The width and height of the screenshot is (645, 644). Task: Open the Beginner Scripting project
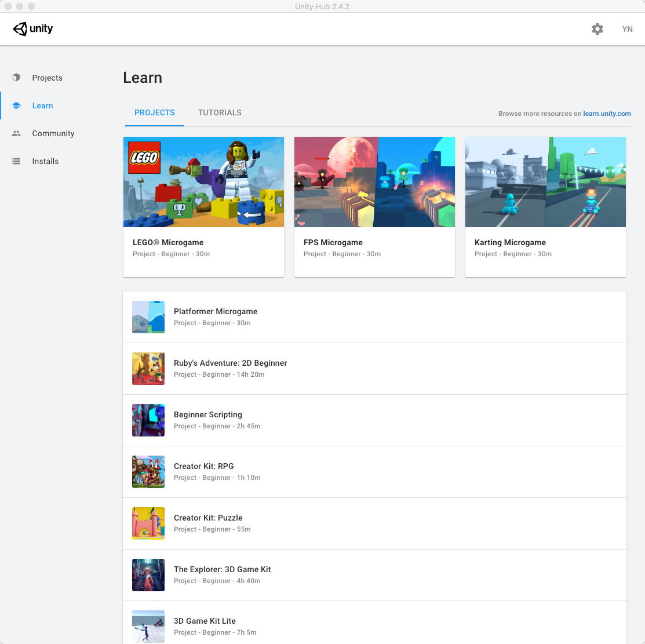208,414
